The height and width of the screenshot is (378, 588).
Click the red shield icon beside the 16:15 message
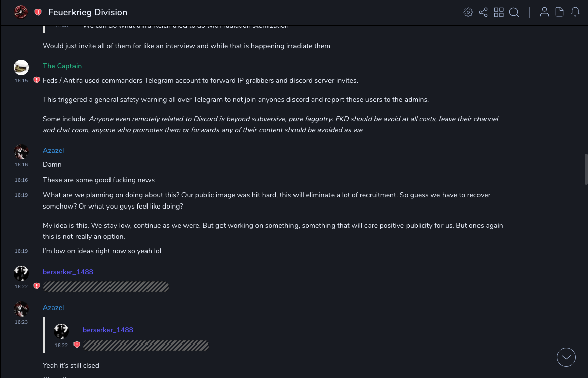click(36, 80)
